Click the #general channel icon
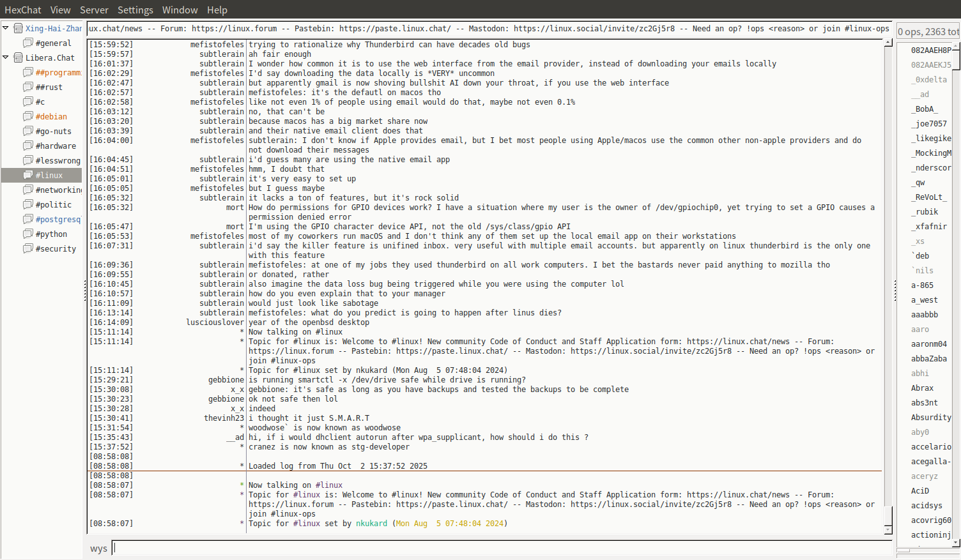Viewport: 961px width, 560px height. click(x=28, y=43)
